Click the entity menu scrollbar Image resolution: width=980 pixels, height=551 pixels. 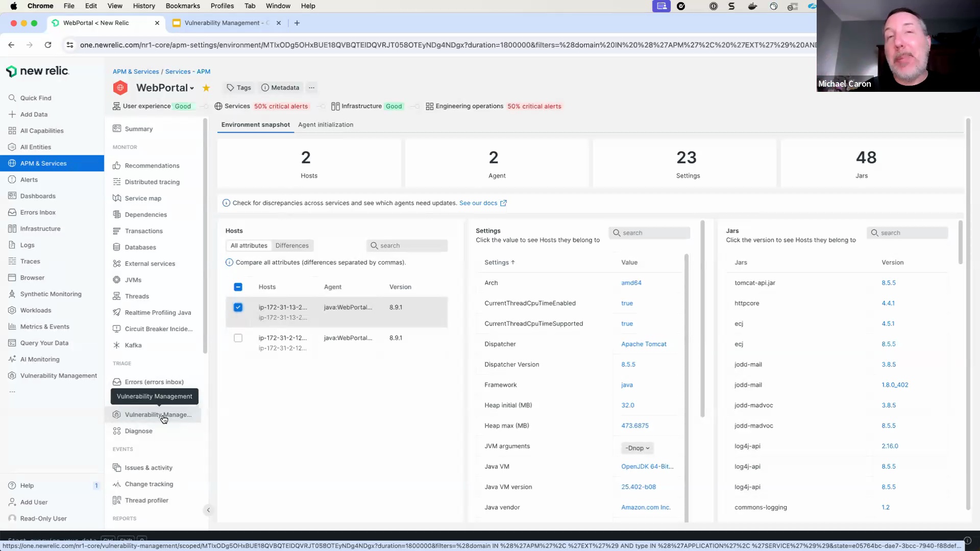[205, 236]
